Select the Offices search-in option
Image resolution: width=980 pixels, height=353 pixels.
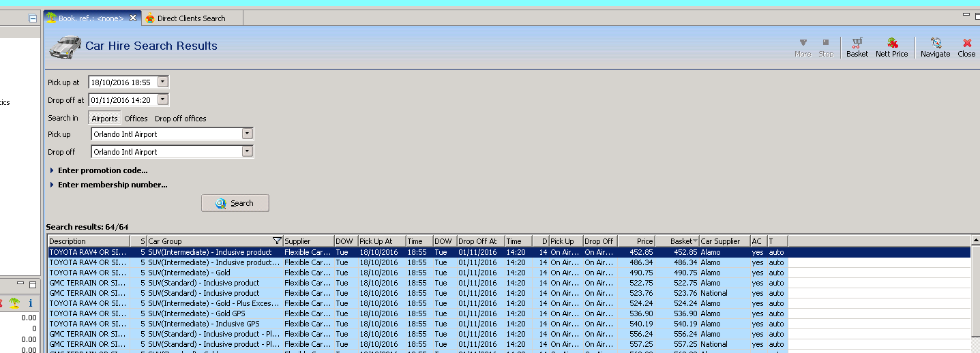click(x=136, y=119)
